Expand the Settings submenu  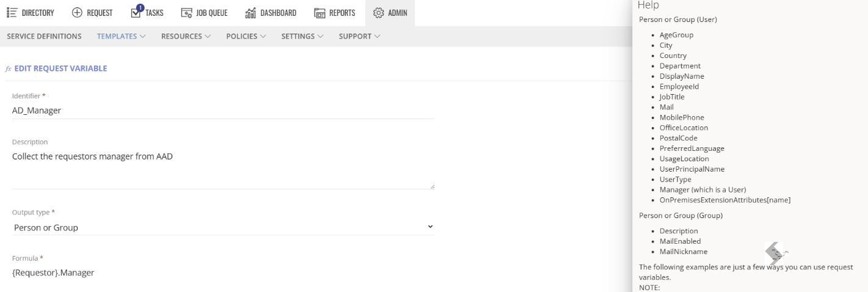click(302, 36)
